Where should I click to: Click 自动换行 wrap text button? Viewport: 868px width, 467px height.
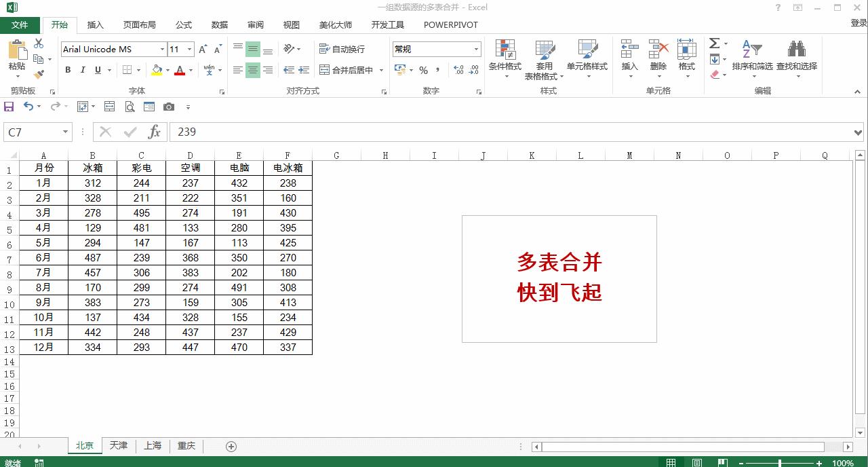(342, 49)
